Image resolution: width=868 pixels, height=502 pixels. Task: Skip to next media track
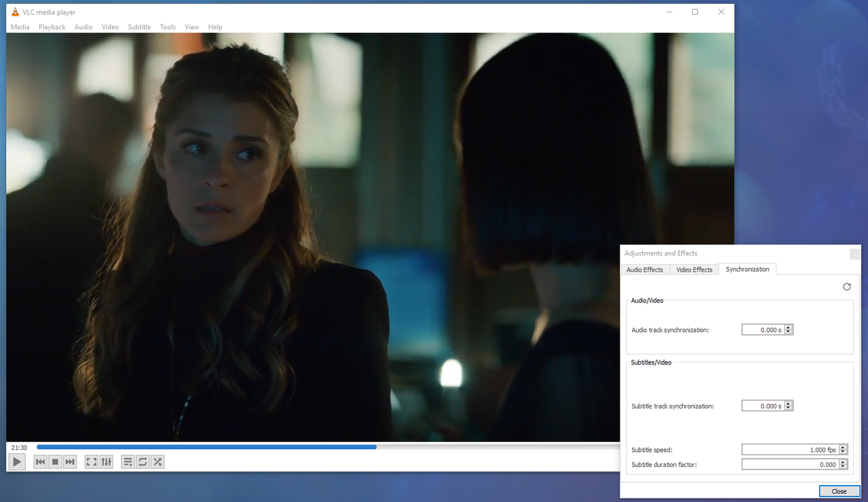click(70, 462)
